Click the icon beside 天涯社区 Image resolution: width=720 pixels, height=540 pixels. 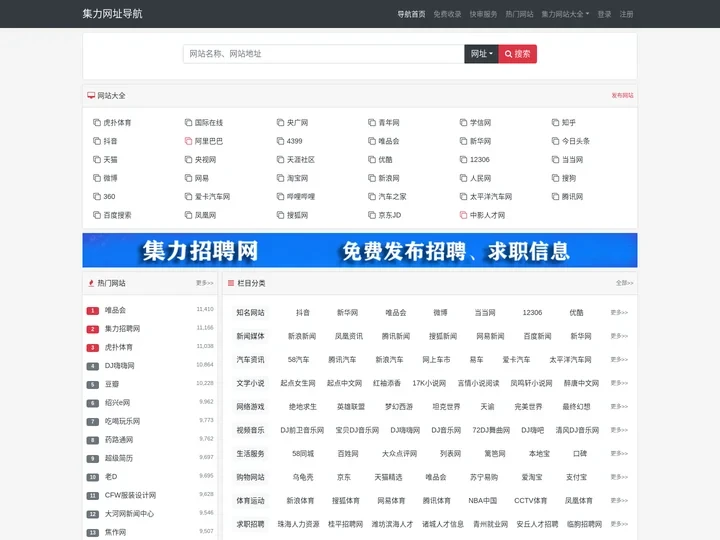[280, 159]
